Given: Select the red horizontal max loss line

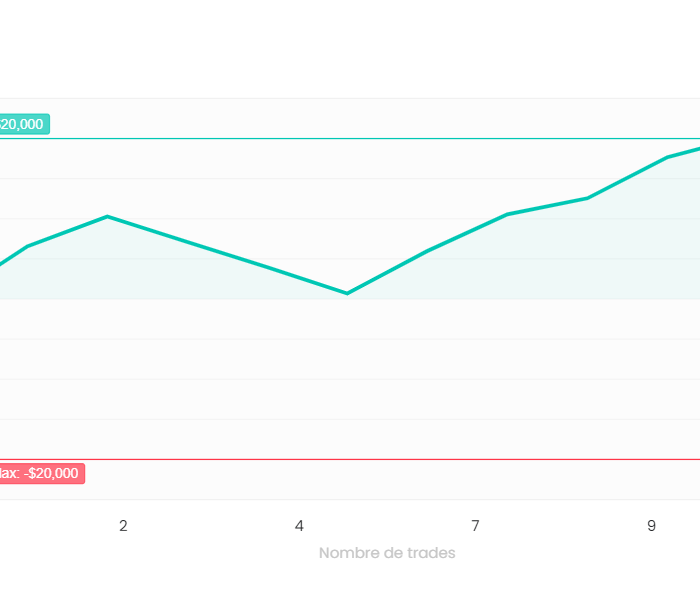Looking at the screenshot, I should click(350, 459).
